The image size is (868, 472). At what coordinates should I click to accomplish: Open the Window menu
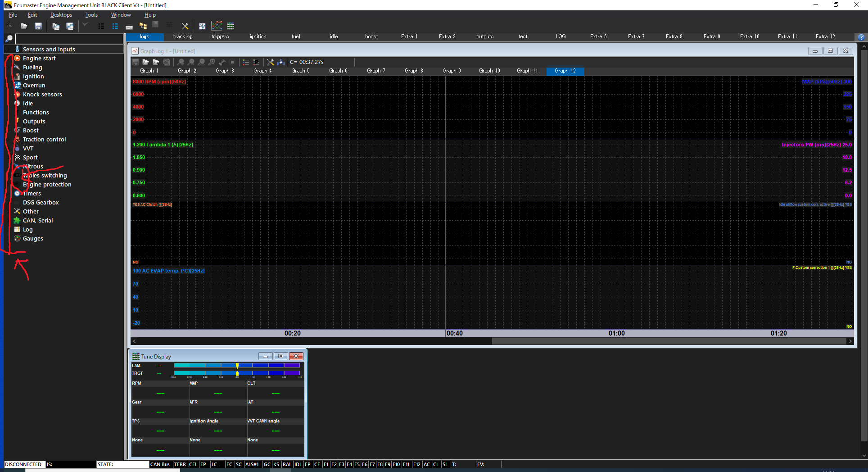tap(121, 15)
